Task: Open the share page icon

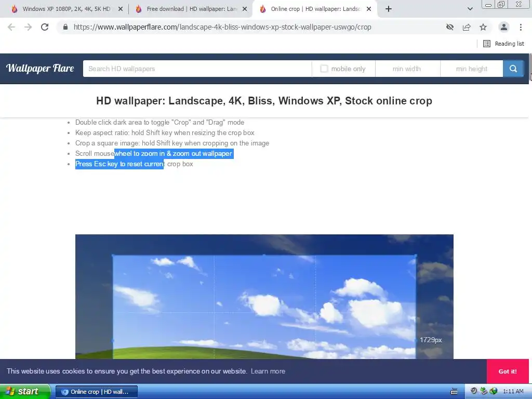Action: (467, 27)
